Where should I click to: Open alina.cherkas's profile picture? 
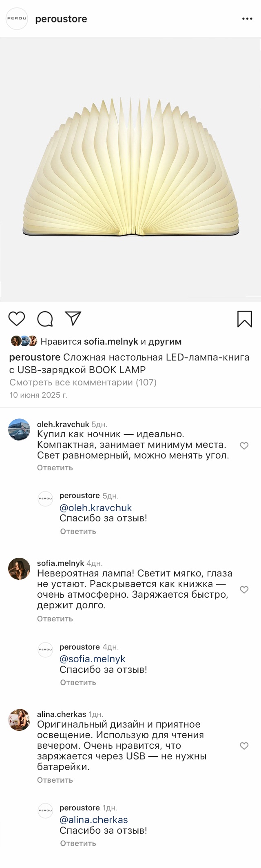click(19, 720)
